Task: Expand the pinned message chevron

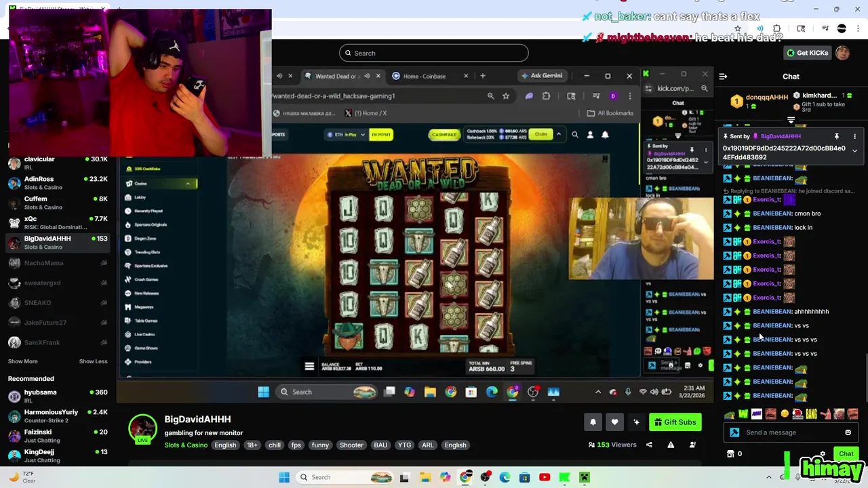Action: coord(854,150)
